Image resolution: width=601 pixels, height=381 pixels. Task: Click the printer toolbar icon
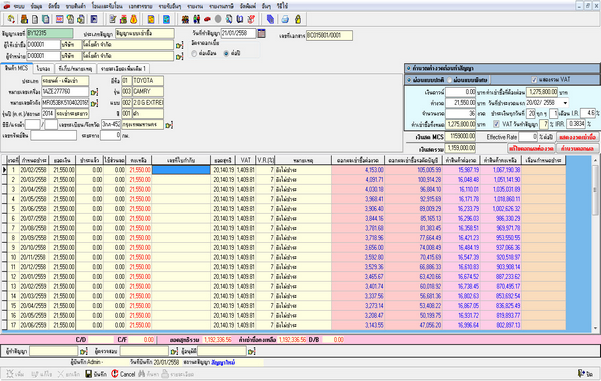285,19
